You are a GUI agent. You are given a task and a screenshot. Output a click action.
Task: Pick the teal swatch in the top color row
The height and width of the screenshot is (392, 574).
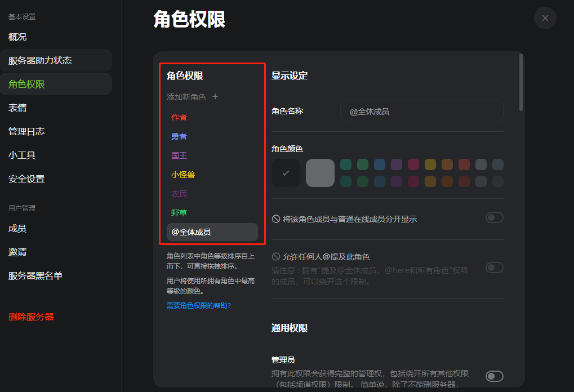pos(346,164)
